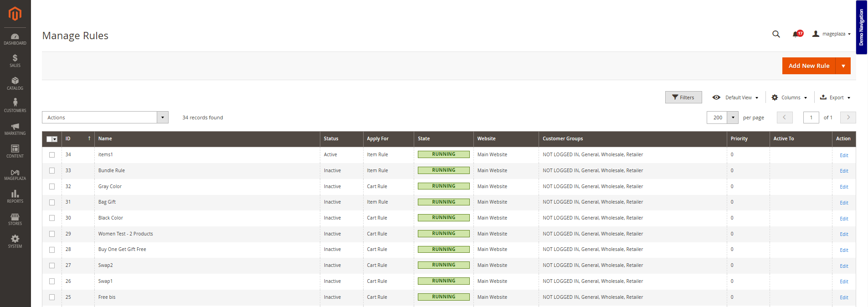Open the Columns dropdown
This screenshot has height=307, width=868.
(789, 97)
